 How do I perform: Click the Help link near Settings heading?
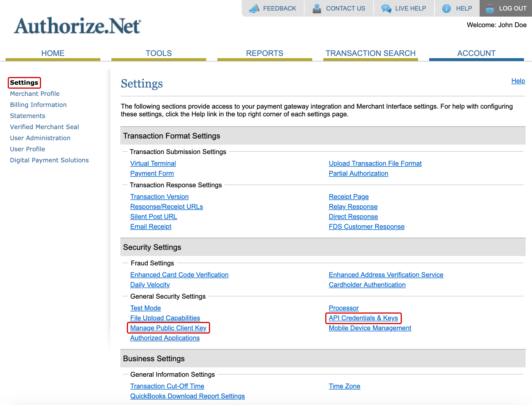(518, 81)
